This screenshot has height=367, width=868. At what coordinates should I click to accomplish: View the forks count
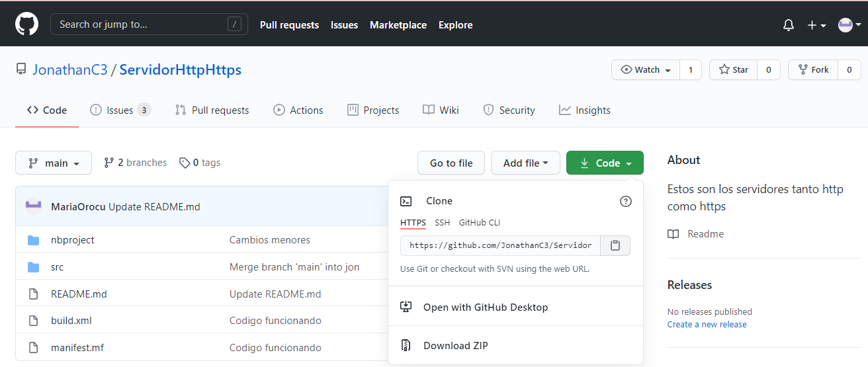click(849, 69)
